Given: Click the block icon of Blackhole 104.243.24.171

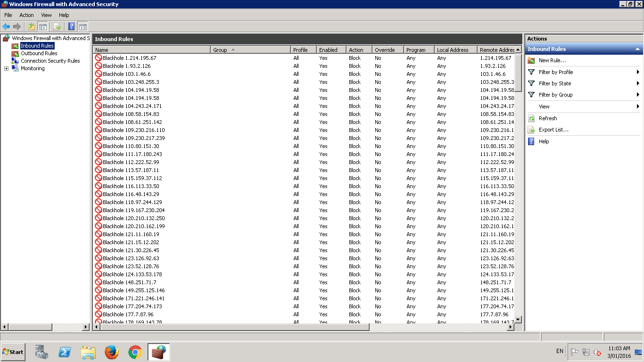Looking at the screenshot, I should pyautogui.click(x=99, y=106).
